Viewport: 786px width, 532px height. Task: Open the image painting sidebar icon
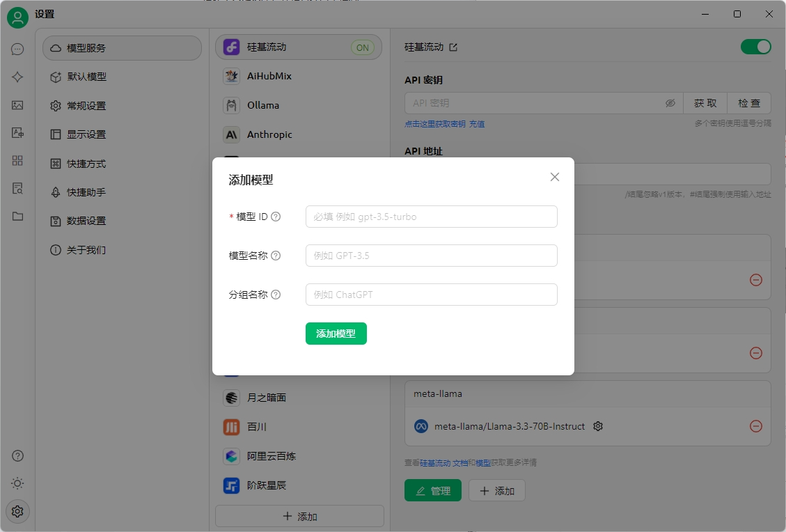click(17, 104)
